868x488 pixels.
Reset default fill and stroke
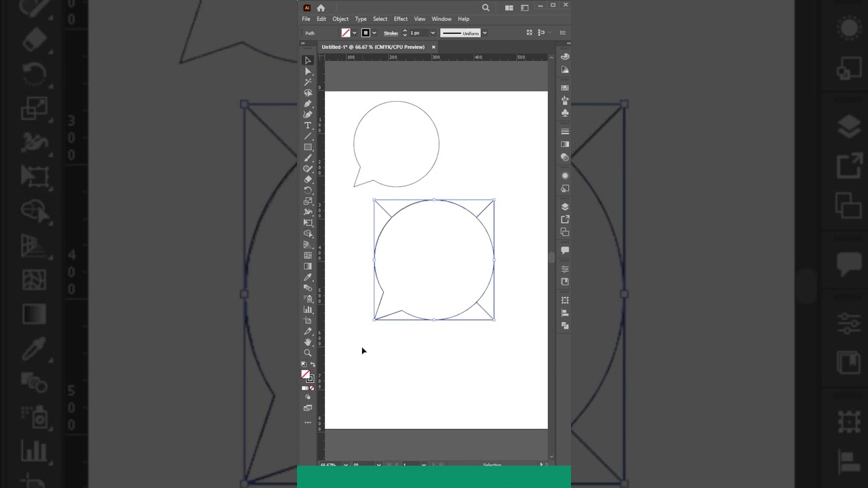click(x=304, y=365)
